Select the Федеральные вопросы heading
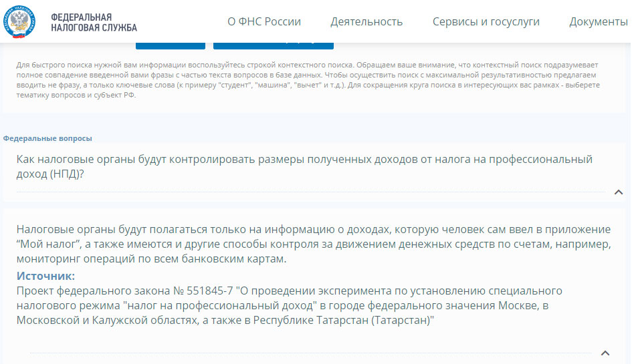The height and width of the screenshot is (364, 632). [47, 138]
